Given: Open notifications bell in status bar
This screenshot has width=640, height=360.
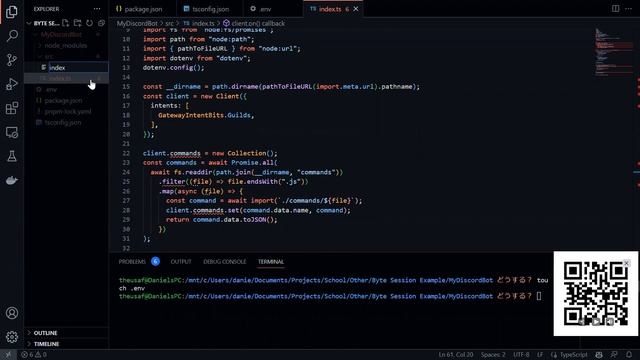Looking at the screenshot, I should click(629, 355).
